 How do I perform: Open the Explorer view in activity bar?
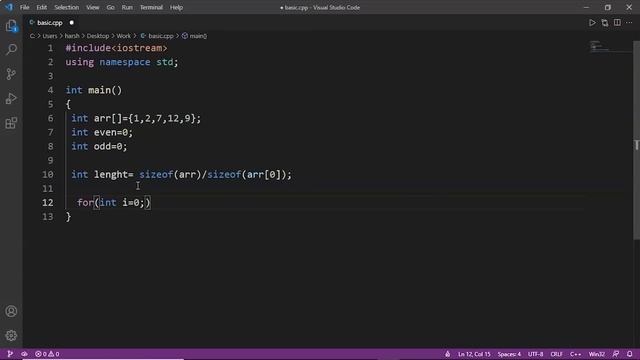pyautogui.click(x=11, y=27)
